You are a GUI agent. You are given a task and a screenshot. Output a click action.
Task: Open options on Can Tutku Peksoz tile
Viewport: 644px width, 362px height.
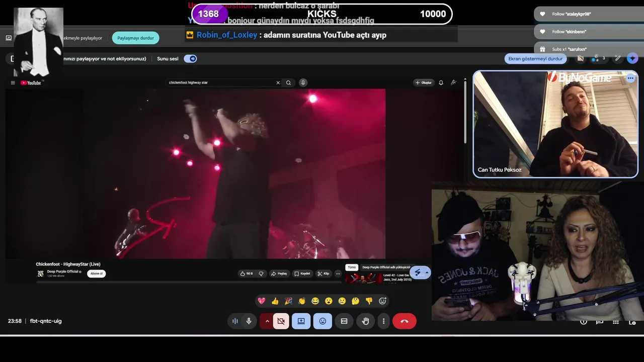click(x=630, y=78)
